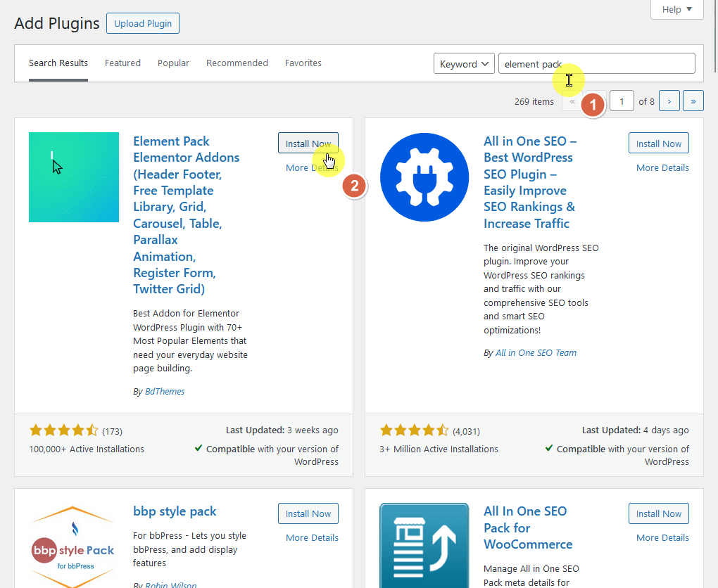Viewport: 718px width, 588px height.
Task: Click the '(173)' ratings count
Action: [112, 431]
